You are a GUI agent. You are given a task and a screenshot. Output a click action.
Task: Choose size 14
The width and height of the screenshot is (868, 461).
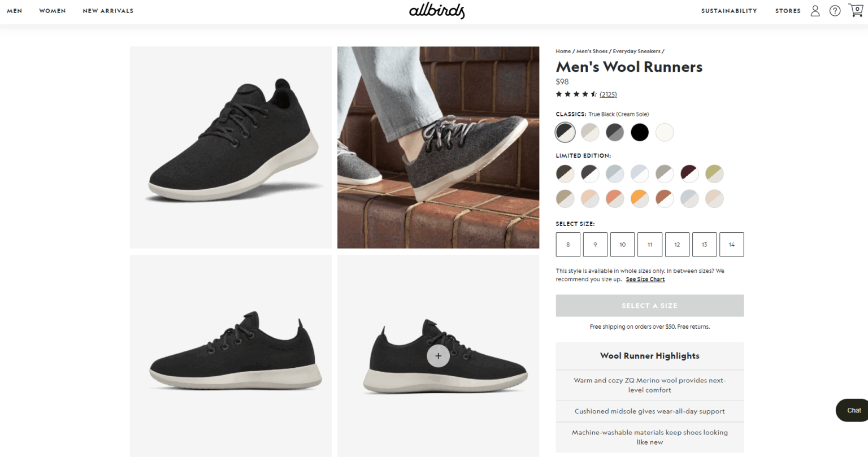pos(731,244)
